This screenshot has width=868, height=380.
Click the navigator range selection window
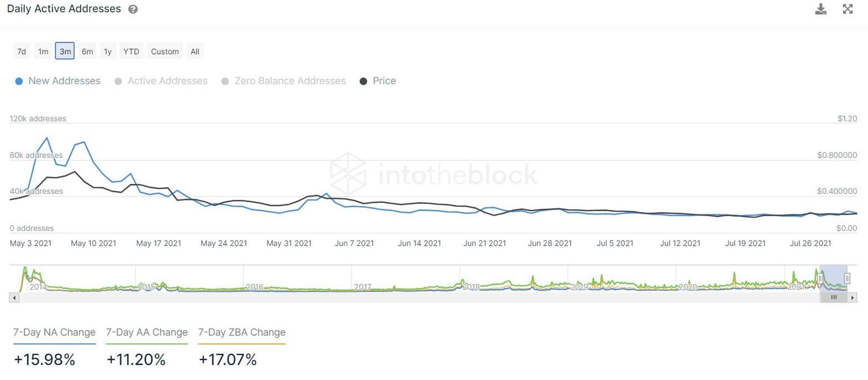pyautogui.click(x=834, y=277)
